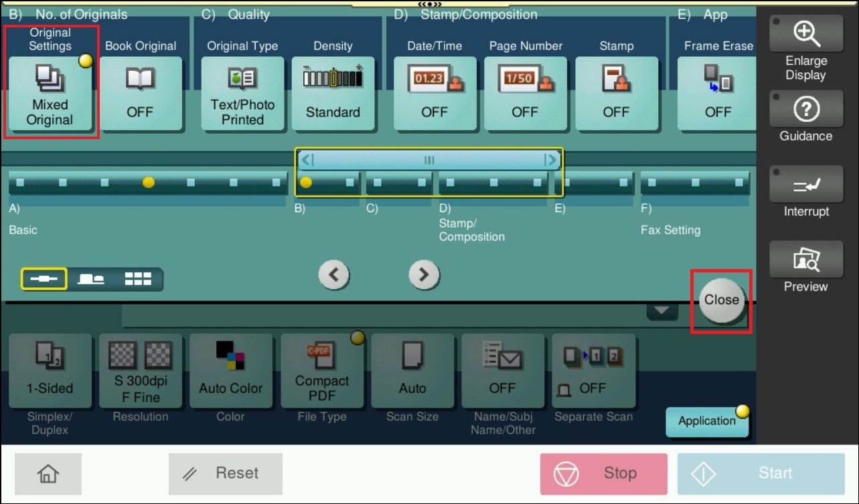The image size is (859, 504).
Task: Click the Enlarge Display magnifier icon
Action: 805,32
